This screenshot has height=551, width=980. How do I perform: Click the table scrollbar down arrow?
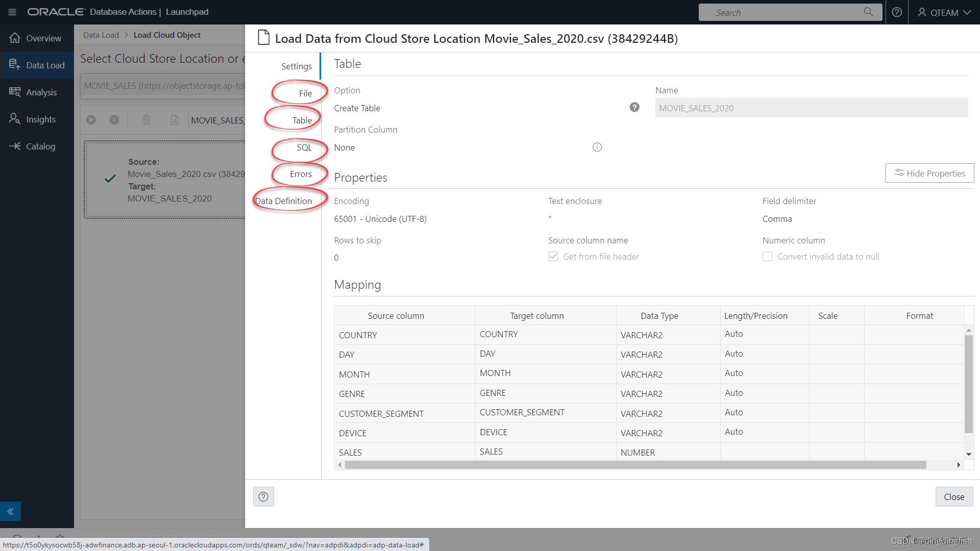(968, 454)
